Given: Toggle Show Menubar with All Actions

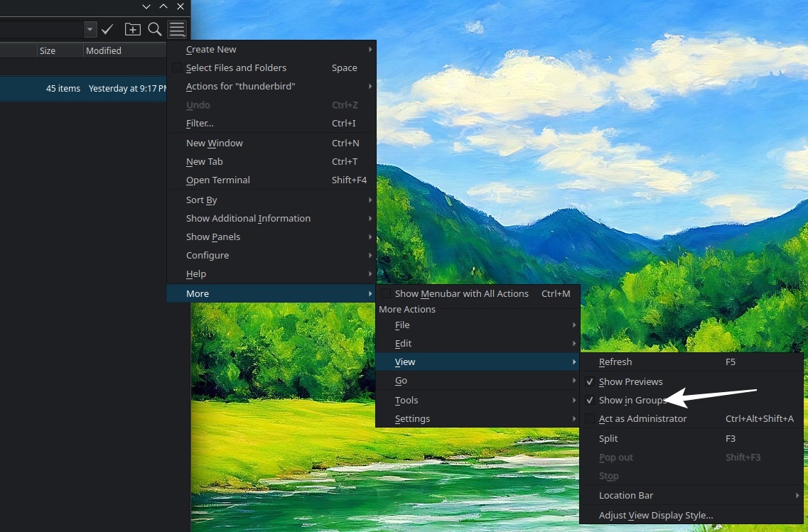Looking at the screenshot, I should pyautogui.click(x=385, y=293).
